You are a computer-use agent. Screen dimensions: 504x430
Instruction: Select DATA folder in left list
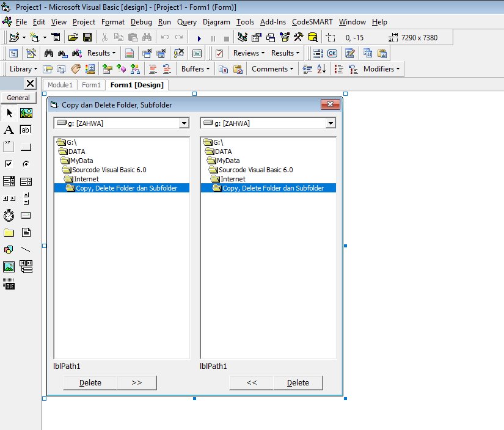[x=122, y=151]
